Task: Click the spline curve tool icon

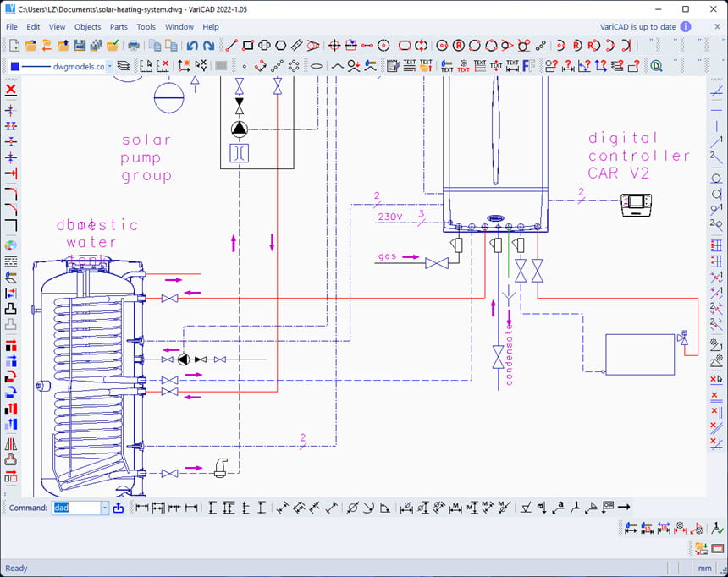Action: tap(338, 66)
